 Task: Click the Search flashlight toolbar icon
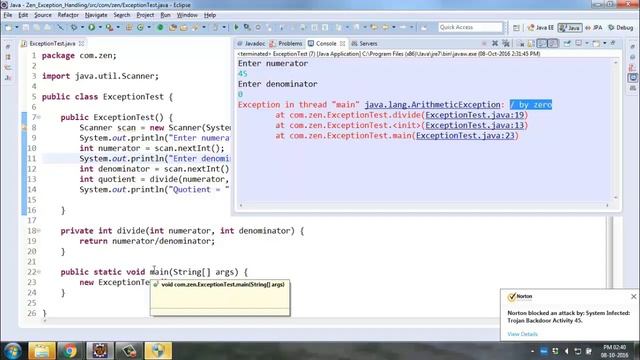(x=195, y=27)
